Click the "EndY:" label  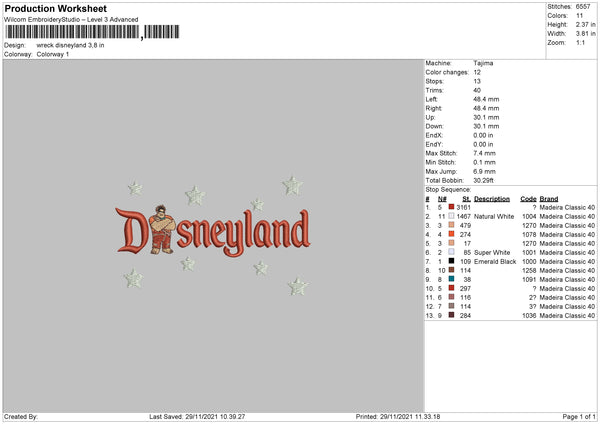point(434,144)
